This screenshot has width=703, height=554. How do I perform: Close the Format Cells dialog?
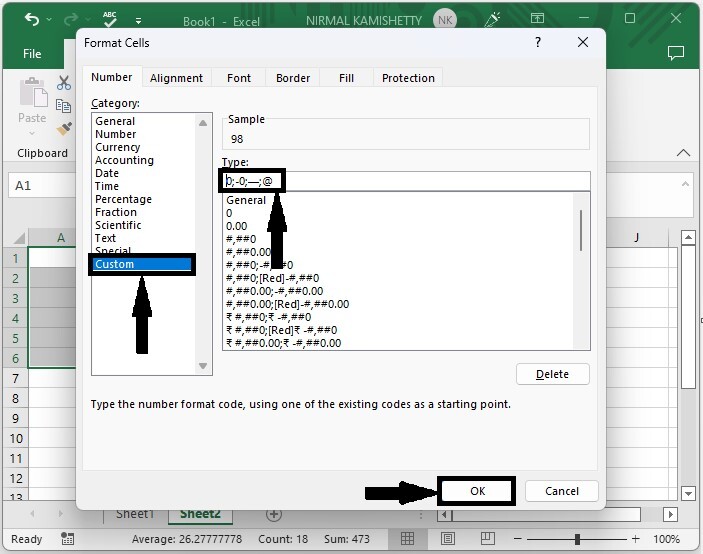click(583, 42)
